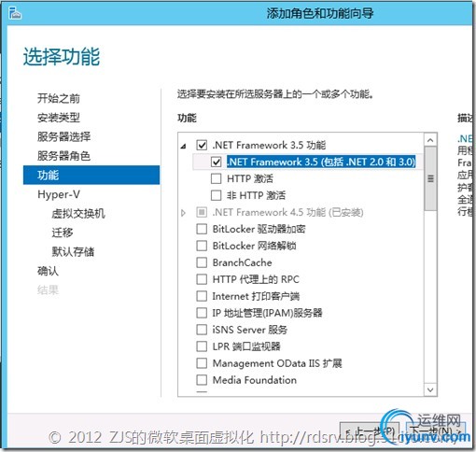Open the 服务器选择 step
Screen dimensions: 476x452
(63, 136)
